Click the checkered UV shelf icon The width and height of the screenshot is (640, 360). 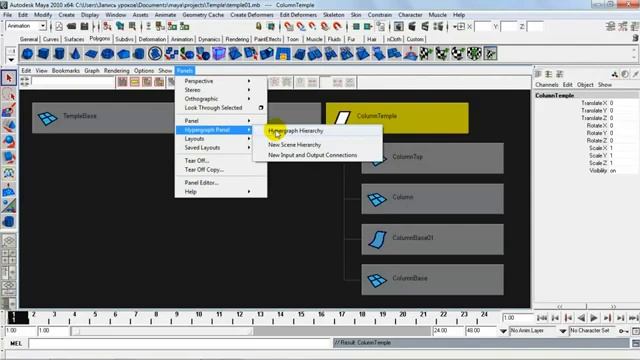[426, 53]
